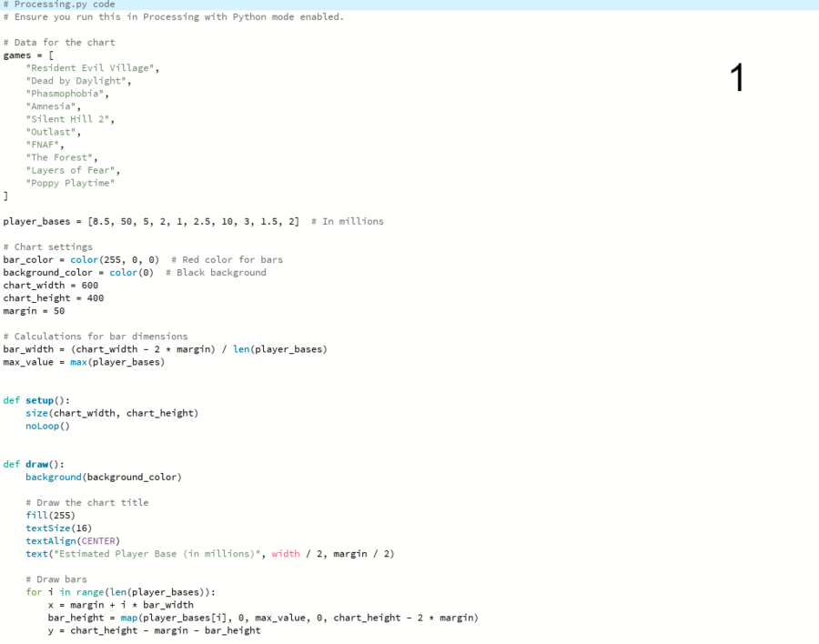Image resolution: width=819 pixels, height=644 pixels.
Task: Click 'bar_height = map(player_bases[i]...' line
Action: point(263,618)
